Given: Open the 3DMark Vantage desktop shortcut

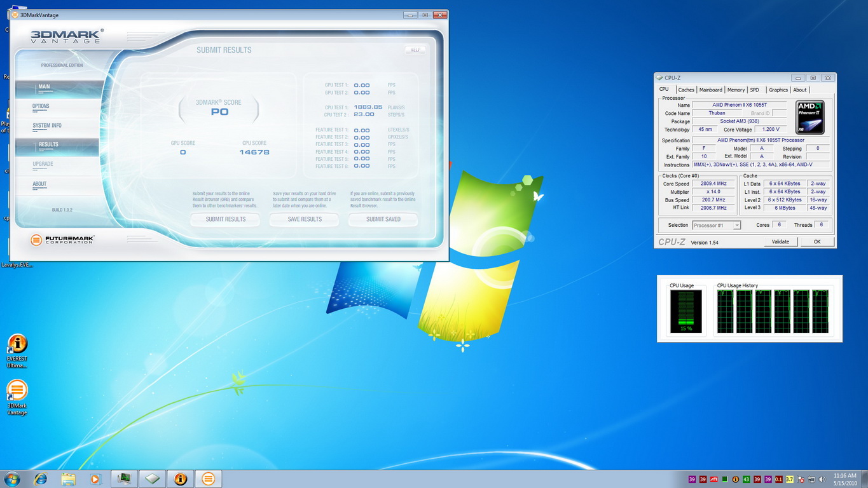Looking at the screenshot, I should point(17,397).
